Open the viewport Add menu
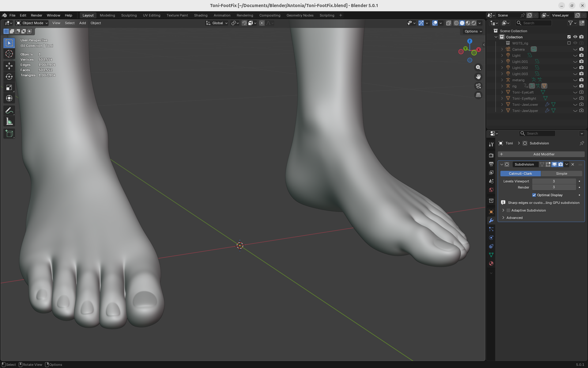Image resolution: width=588 pixels, height=368 pixels. click(82, 23)
